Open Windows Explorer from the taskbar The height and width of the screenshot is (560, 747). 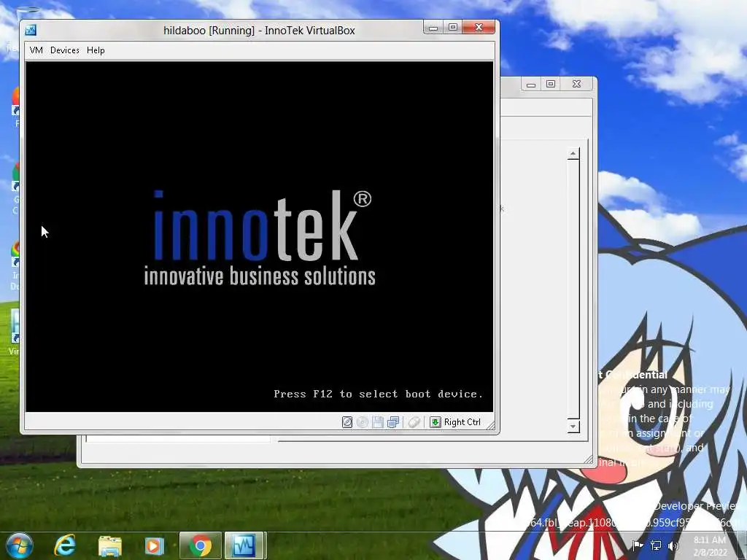(x=110, y=545)
